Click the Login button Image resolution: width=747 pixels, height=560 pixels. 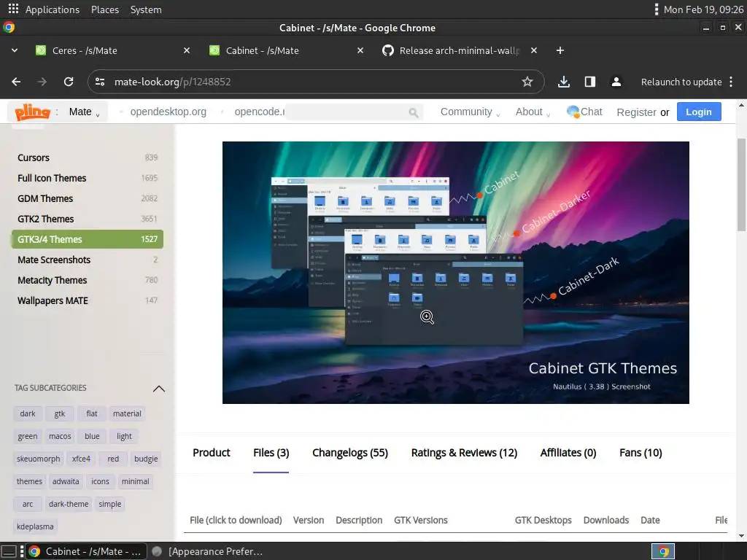click(x=699, y=112)
